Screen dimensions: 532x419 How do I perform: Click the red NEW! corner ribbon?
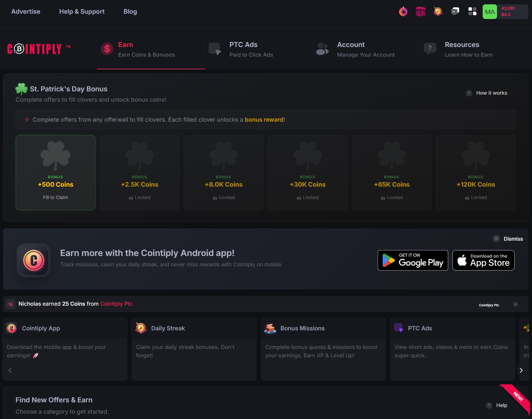coord(517,397)
